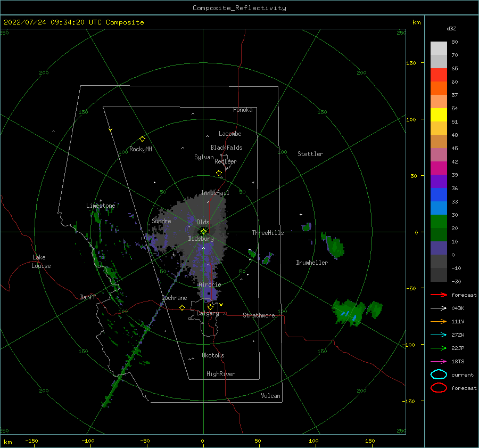The width and height of the screenshot is (479, 448).
Task: Click the Calgary city label
Action: [208, 313]
